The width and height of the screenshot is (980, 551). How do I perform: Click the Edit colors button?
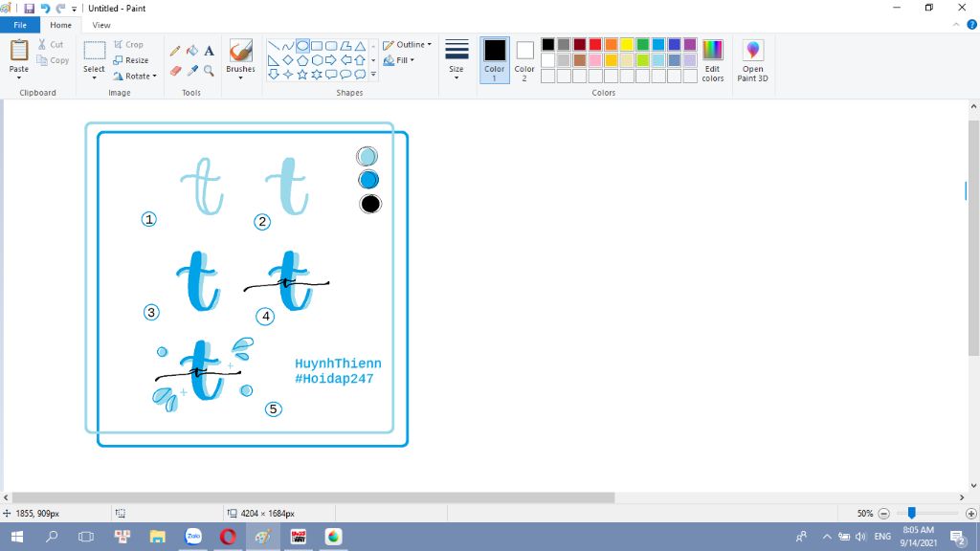(x=712, y=60)
